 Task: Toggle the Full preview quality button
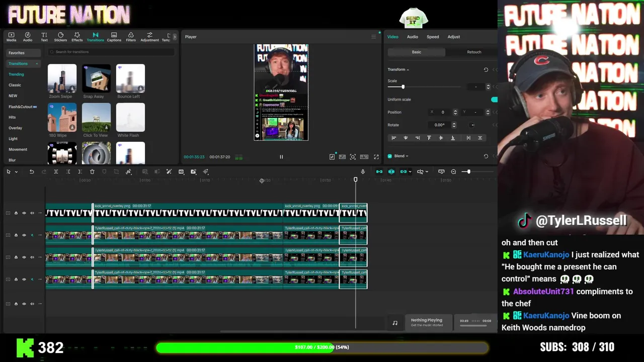[x=342, y=157]
